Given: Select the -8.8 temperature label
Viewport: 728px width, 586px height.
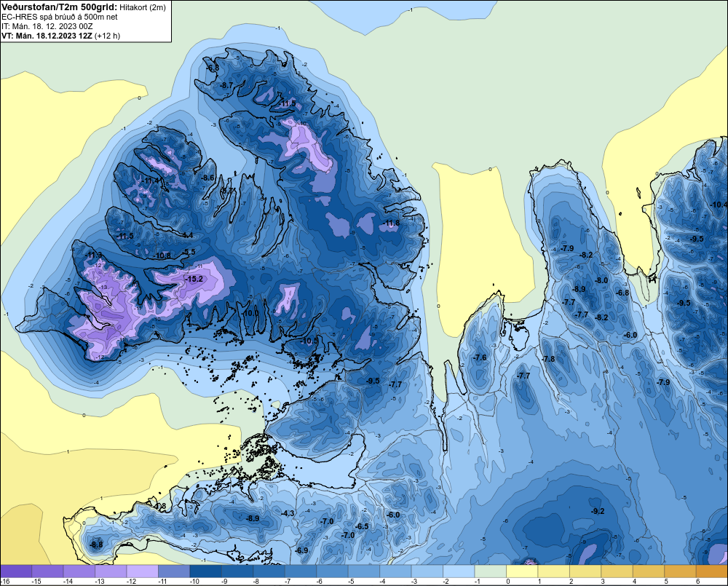Looking at the screenshot, I should [96, 545].
